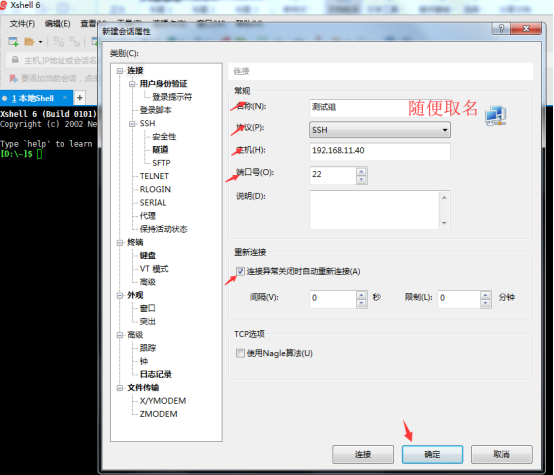Click the host field with 192.168.11.40
The width and height of the screenshot is (554, 475).
380,151
